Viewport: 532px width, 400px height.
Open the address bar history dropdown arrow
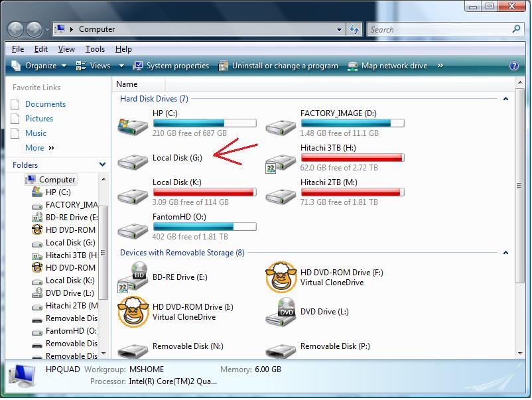[x=339, y=29]
